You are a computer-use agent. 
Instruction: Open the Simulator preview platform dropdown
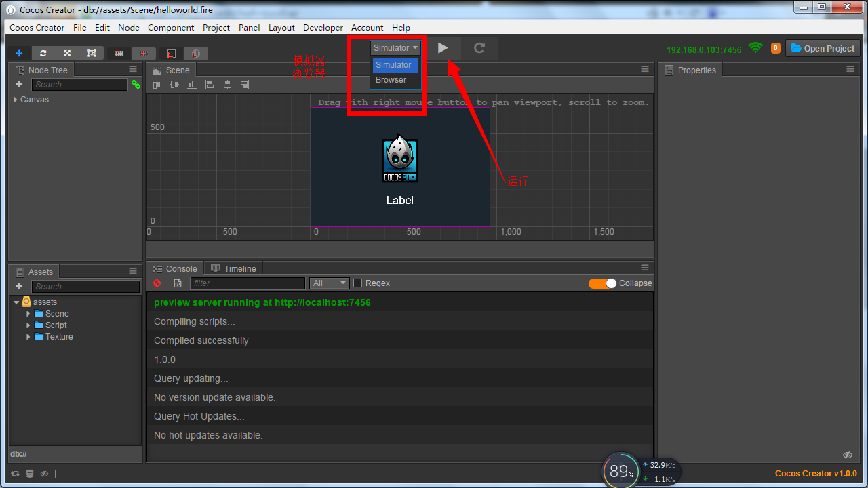395,48
